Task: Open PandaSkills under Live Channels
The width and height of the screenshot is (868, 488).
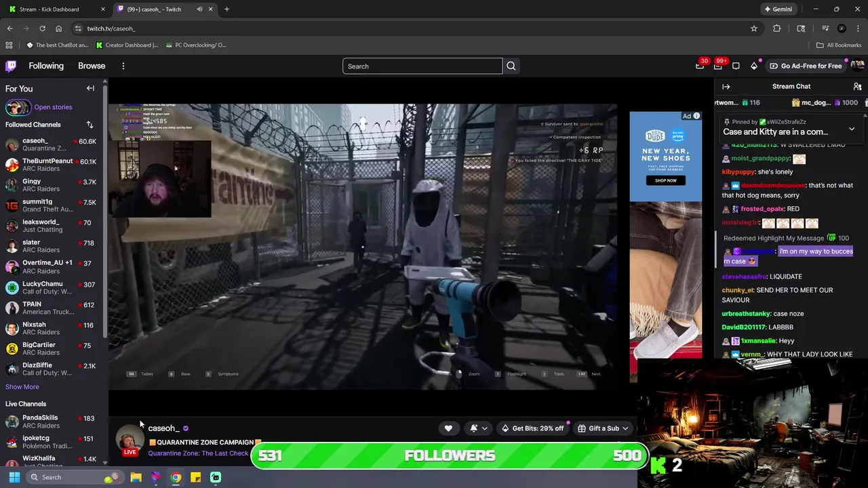Action: 51,422
